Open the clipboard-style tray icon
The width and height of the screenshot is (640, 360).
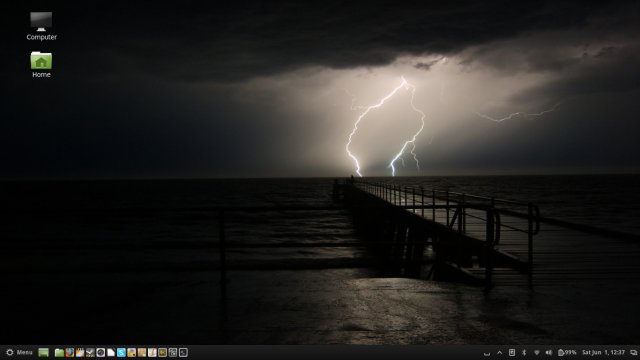coord(512,353)
